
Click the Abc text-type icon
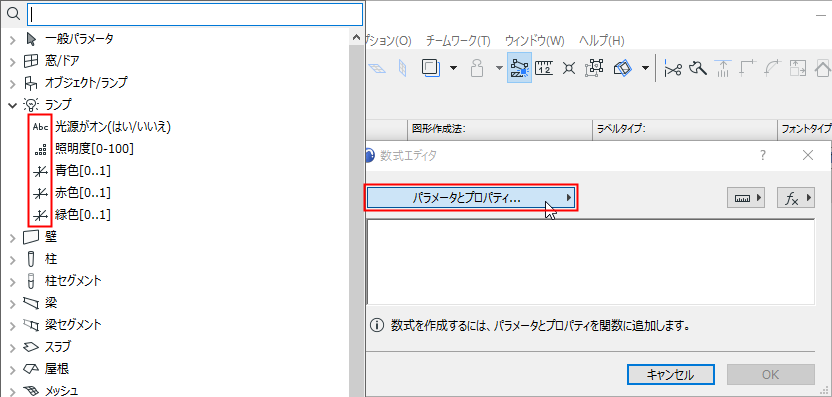pos(40,127)
